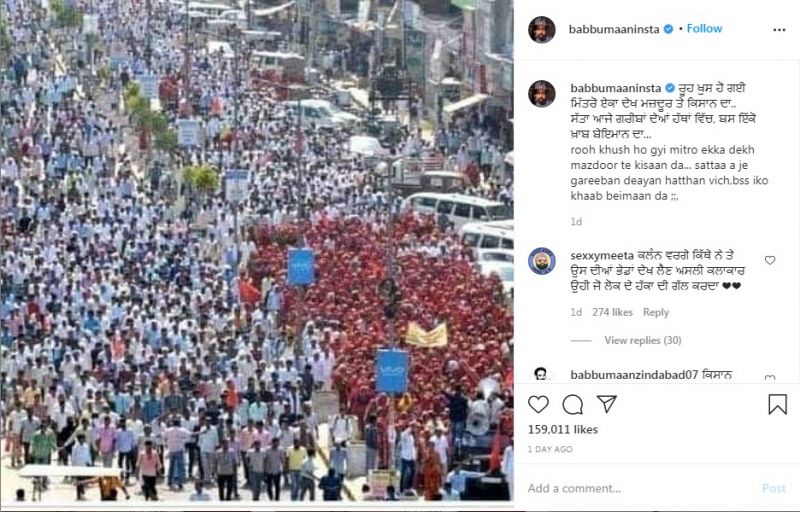Like the post with heart icon
800x512 pixels.
(x=538, y=404)
